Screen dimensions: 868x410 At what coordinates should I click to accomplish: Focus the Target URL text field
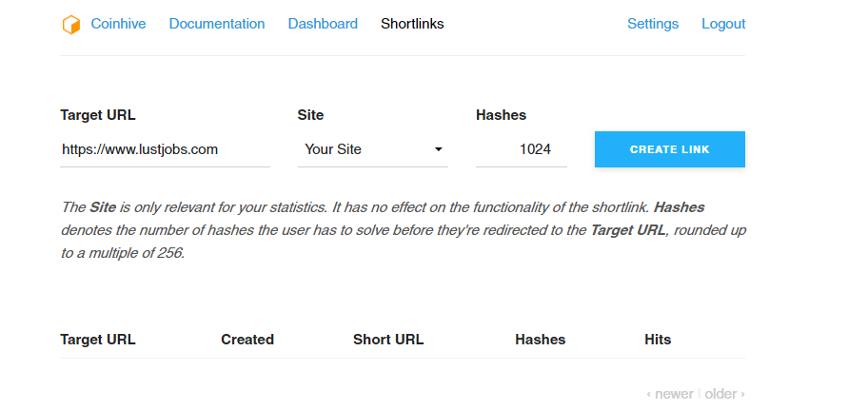click(x=165, y=149)
